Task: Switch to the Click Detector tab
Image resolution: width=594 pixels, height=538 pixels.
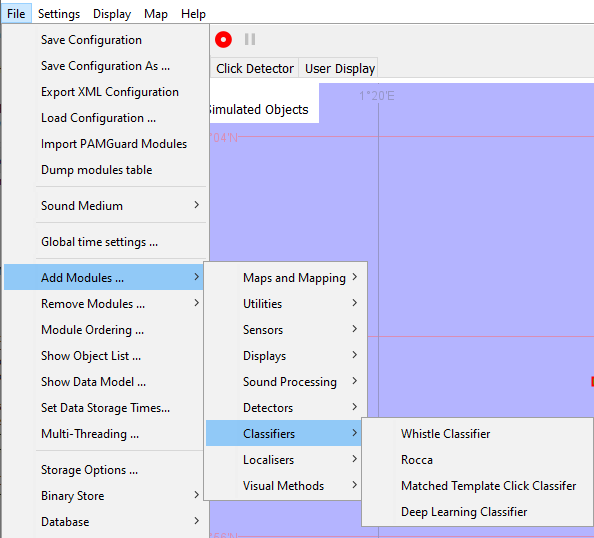Action: [255, 69]
